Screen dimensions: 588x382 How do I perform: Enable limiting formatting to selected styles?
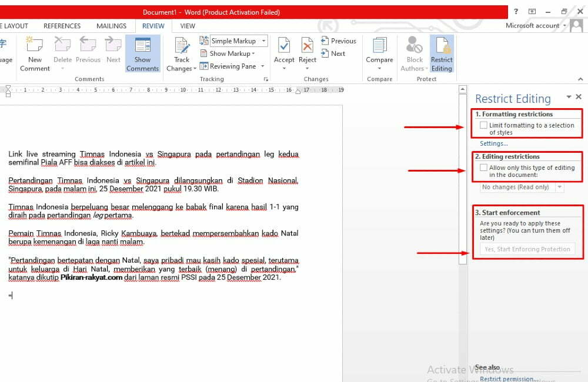click(483, 125)
